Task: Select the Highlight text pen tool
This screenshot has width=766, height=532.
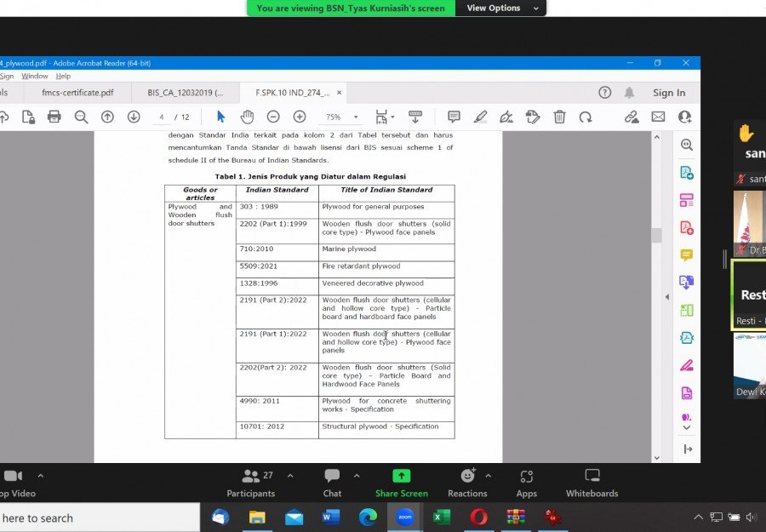Action: pos(480,117)
